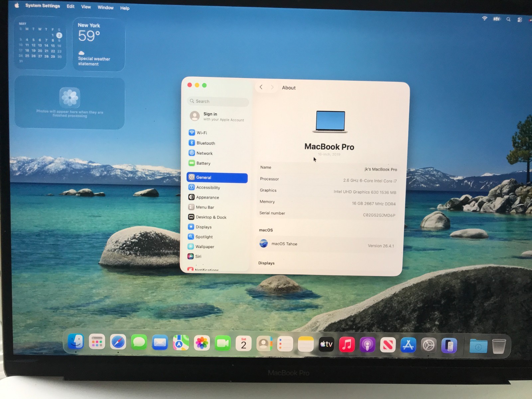Open Podcasts app in Dock
Screen dimensions: 532x399
[x=367, y=345]
